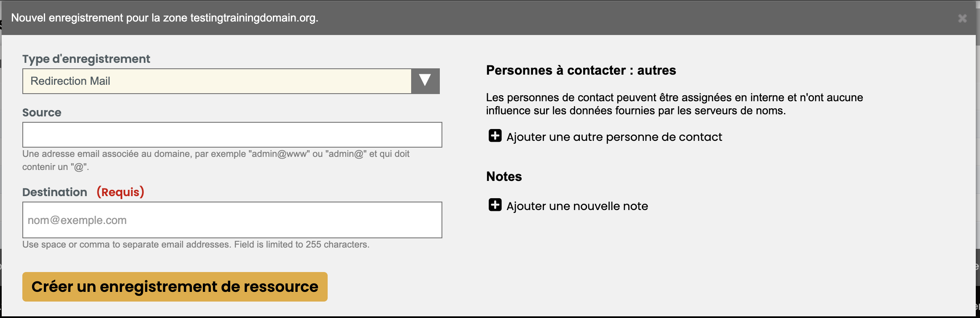The height and width of the screenshot is (318, 980).
Task: Click Personnes à contacter : autres heading
Action: click(581, 70)
